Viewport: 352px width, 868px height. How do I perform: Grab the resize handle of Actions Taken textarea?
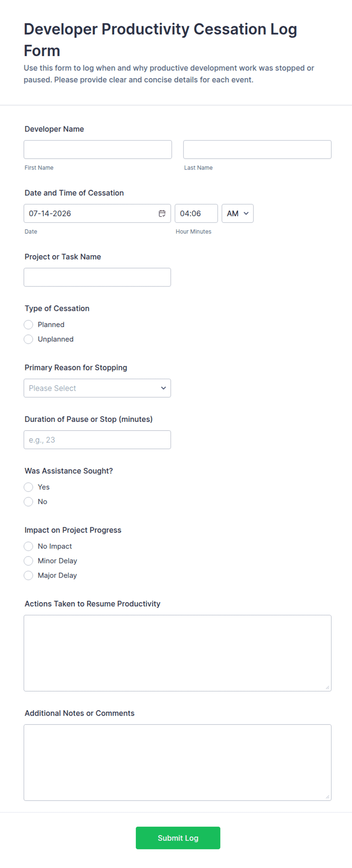click(327, 687)
